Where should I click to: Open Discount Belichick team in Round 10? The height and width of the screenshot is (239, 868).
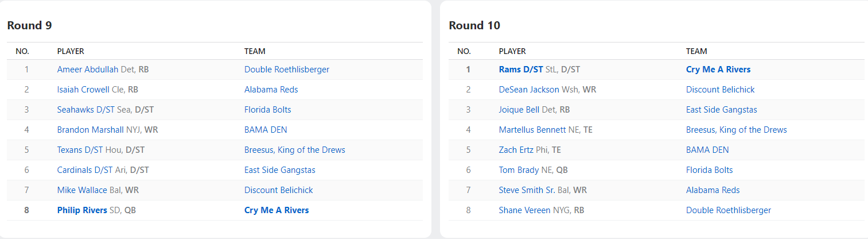[x=720, y=90]
